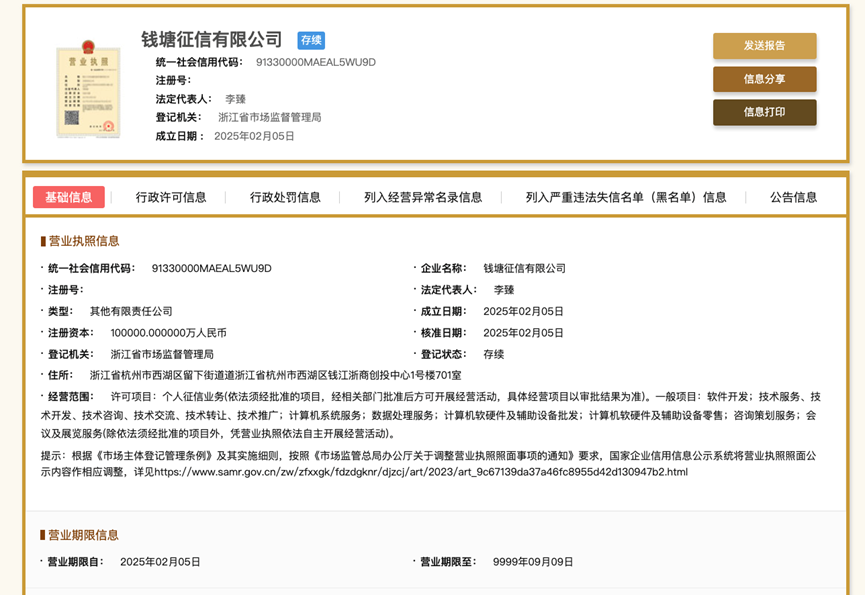Open the 列入经营异常名录信息 tab
865x595 pixels.
click(423, 197)
